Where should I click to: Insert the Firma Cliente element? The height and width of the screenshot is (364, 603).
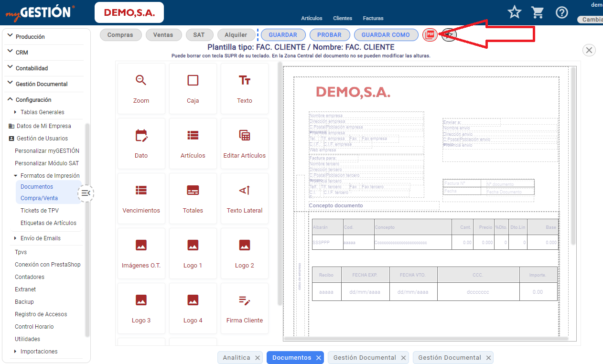(x=244, y=308)
